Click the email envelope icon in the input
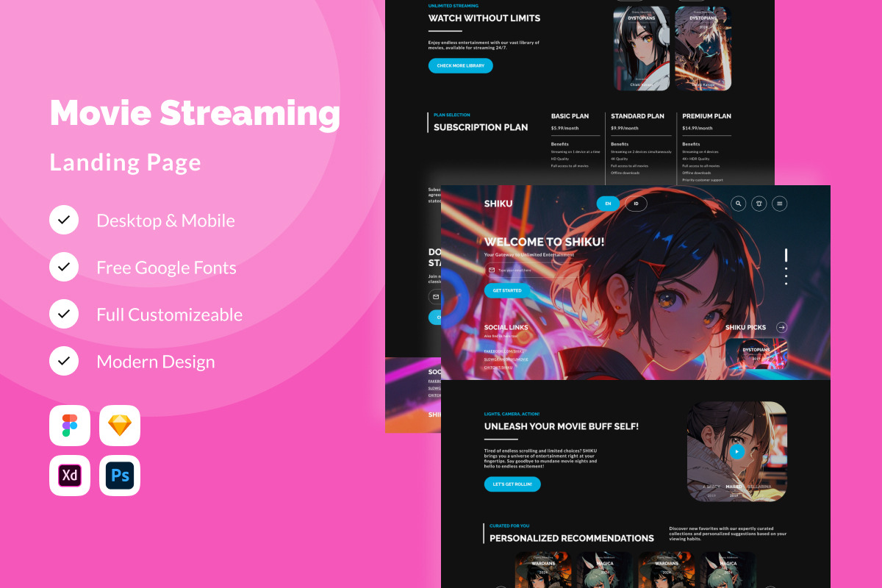This screenshot has height=588, width=882. click(491, 270)
